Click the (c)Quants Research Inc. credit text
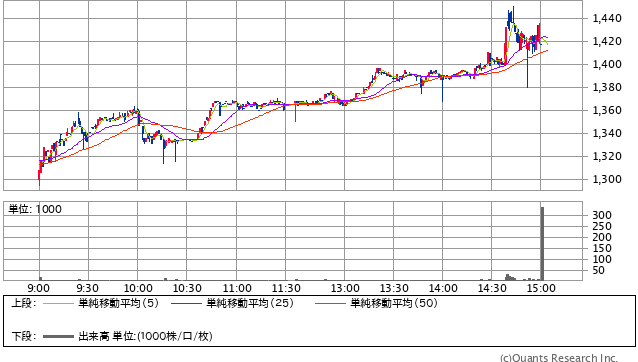 (x=559, y=358)
